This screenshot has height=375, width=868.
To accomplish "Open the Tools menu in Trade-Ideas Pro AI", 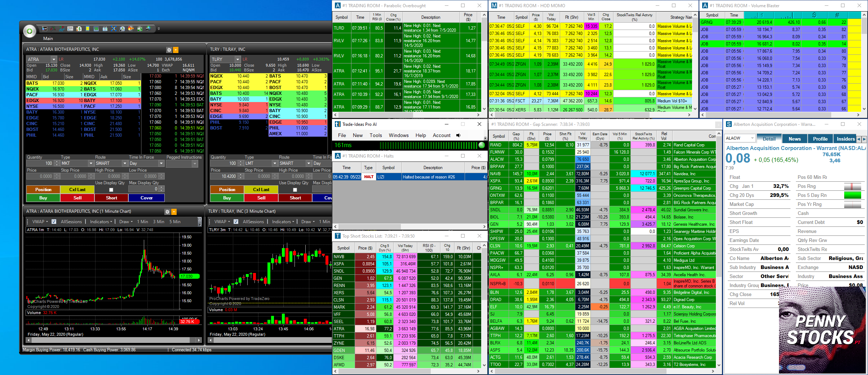I will [376, 136].
